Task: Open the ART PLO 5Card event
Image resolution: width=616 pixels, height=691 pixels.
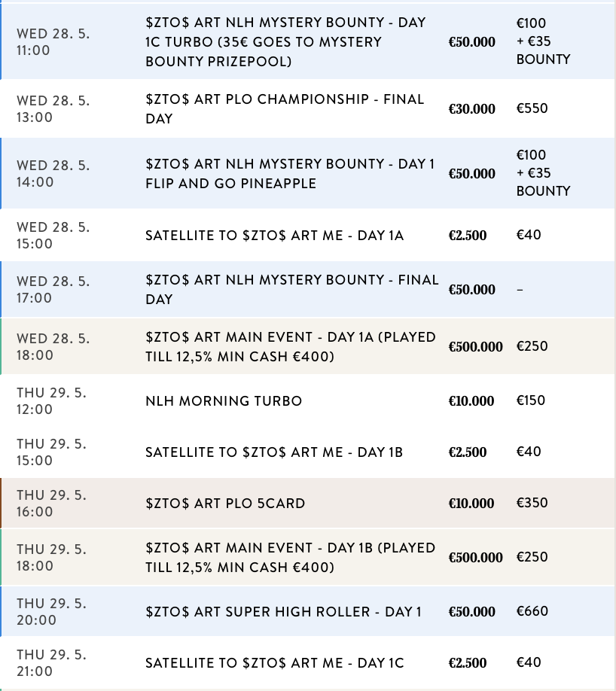Action: pyautogui.click(x=225, y=504)
